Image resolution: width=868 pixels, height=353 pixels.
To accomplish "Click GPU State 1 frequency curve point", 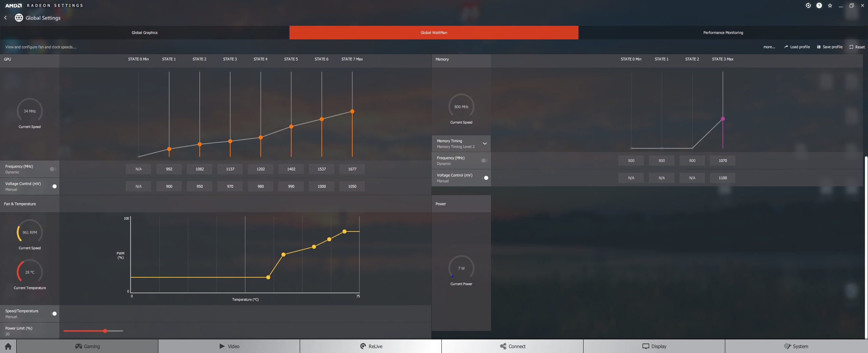I will tap(169, 149).
